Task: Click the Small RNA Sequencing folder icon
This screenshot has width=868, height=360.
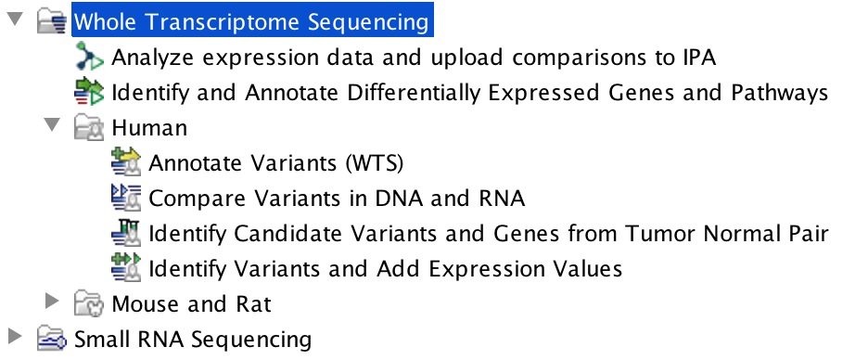Action: coord(52,339)
